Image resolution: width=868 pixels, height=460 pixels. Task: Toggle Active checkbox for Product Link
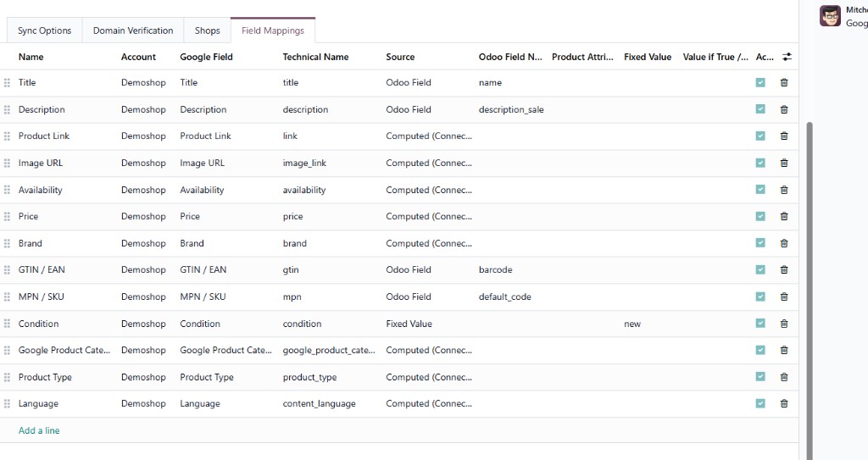[760, 136]
